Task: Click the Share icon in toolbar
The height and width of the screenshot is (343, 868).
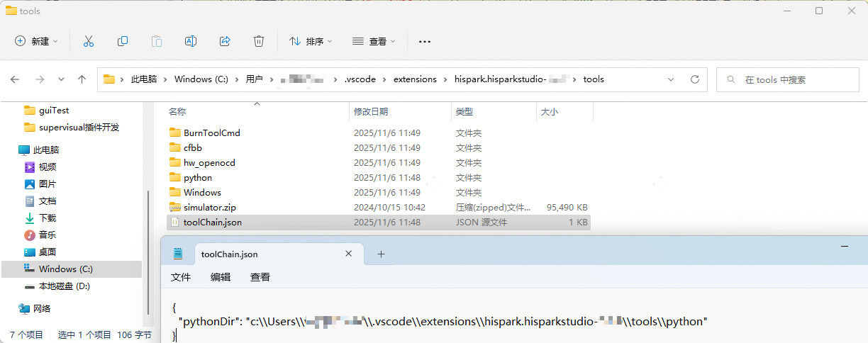Action: [225, 41]
